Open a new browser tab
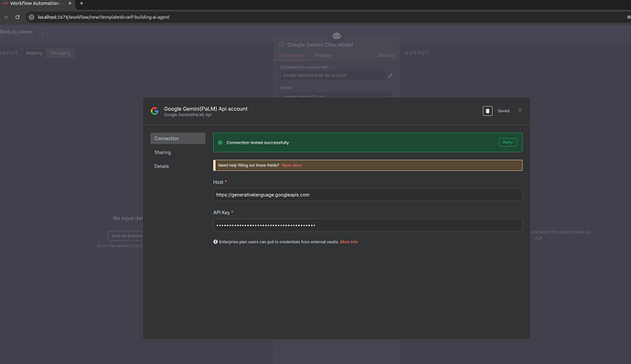The height and width of the screenshot is (364, 631). pos(81,4)
